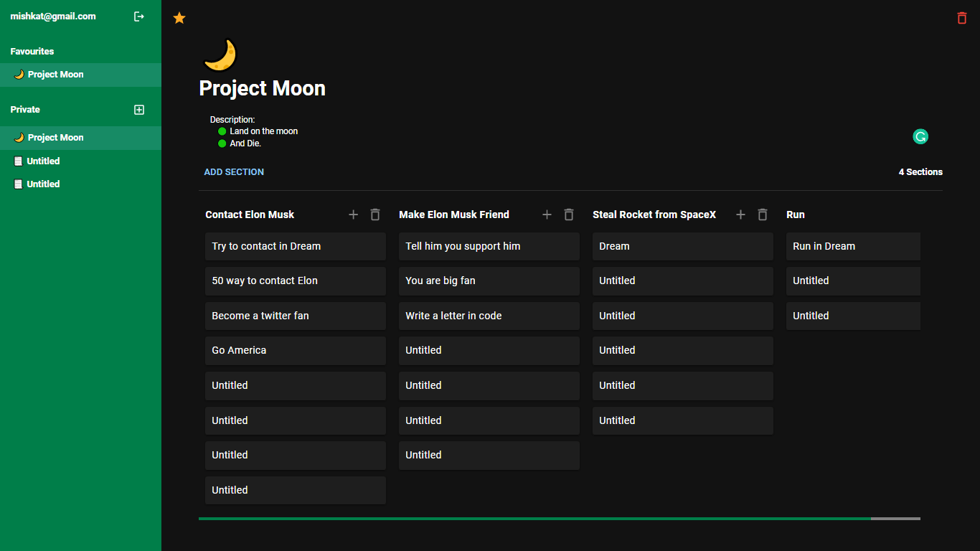Click the Private sidebar heading
Image resolution: width=980 pixels, height=551 pixels.
pyautogui.click(x=25, y=110)
